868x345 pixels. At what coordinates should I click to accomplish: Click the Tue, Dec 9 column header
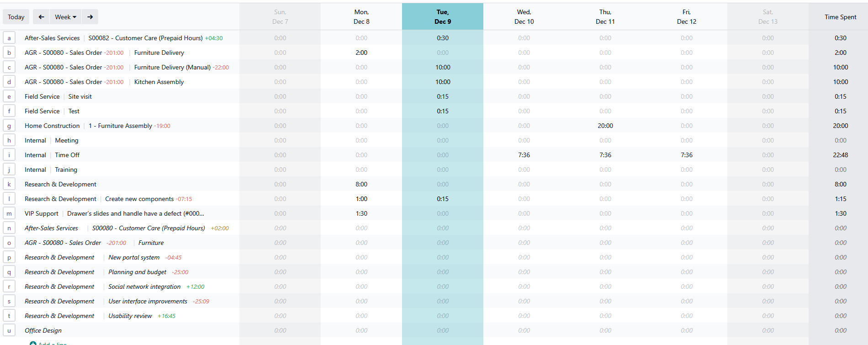coord(442,17)
